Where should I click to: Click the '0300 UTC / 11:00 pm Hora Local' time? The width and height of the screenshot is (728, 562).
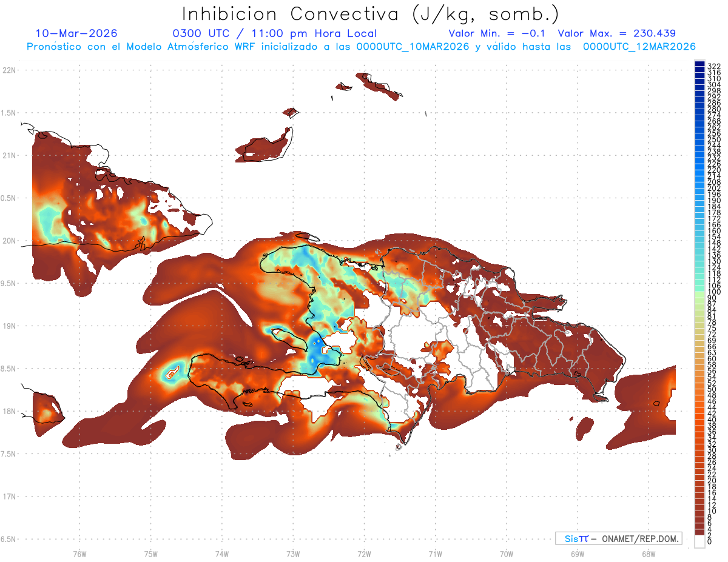tap(274, 33)
